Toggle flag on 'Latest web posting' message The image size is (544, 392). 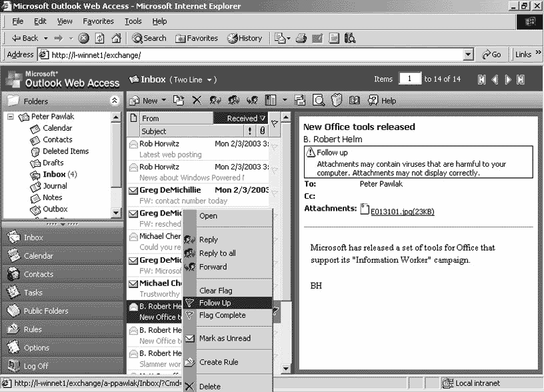[x=274, y=147]
